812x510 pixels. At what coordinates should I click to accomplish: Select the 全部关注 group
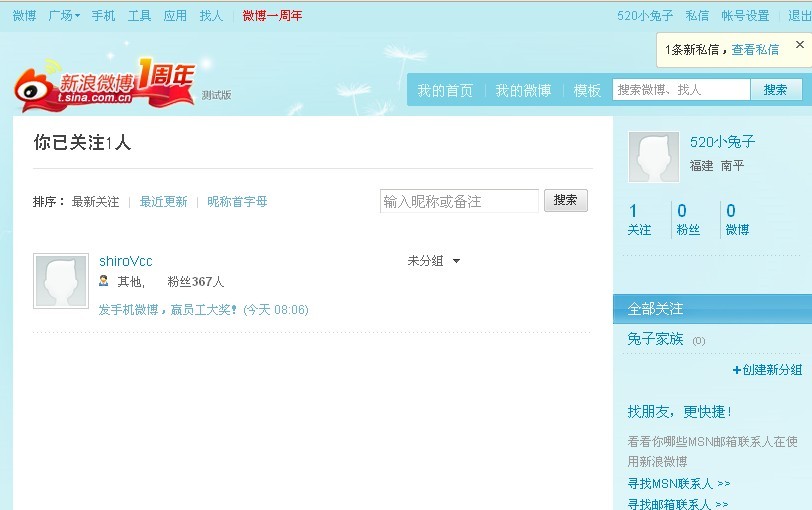pos(713,309)
